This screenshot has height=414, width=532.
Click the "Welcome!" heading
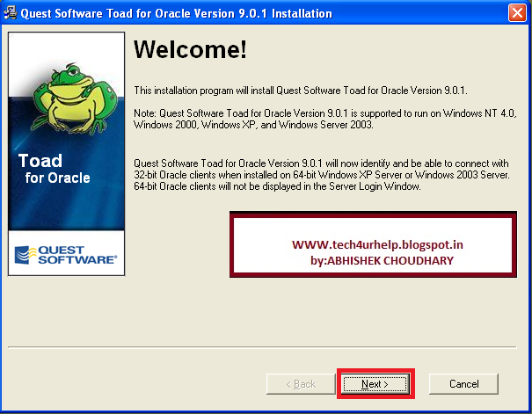190,50
